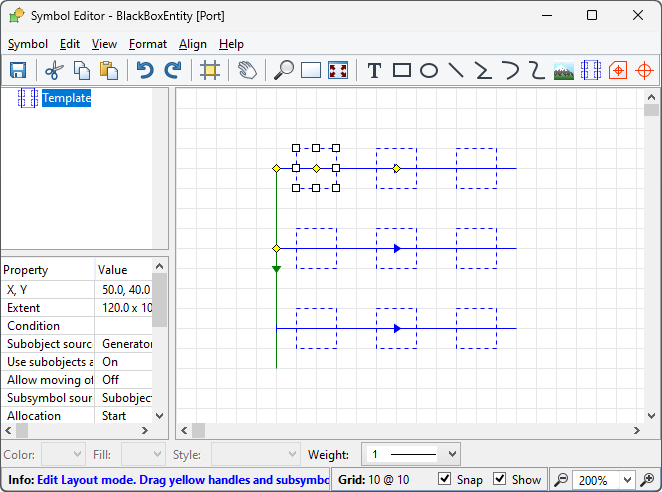Open the Align menu

pos(193,44)
